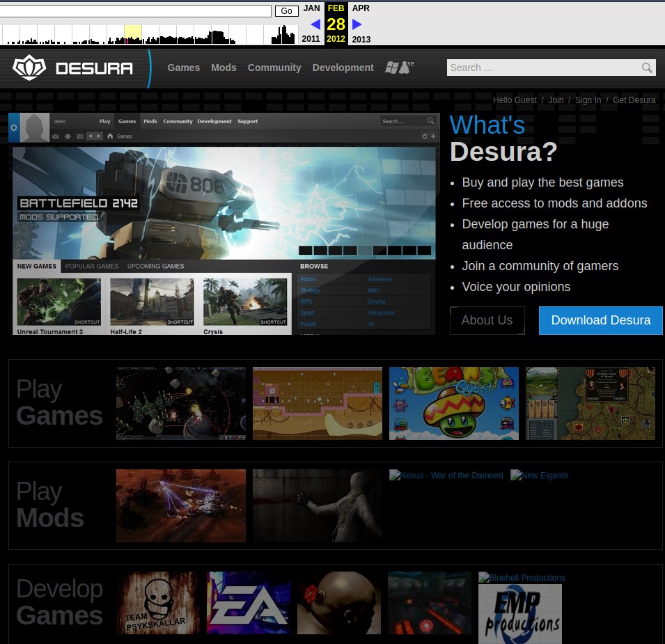Click the Get Desura link
The image size is (665, 644).
coord(634,100)
